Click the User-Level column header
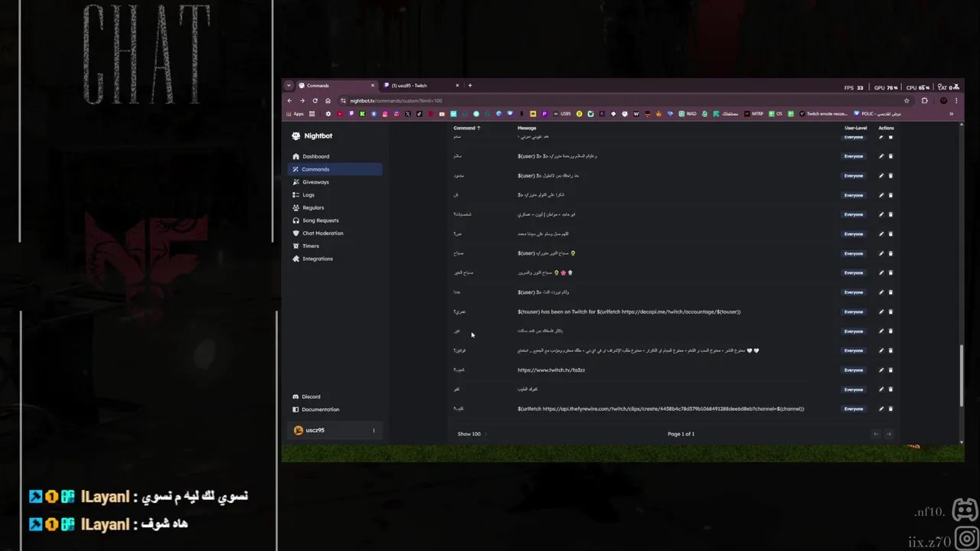This screenshot has width=980, height=551. 856,128
